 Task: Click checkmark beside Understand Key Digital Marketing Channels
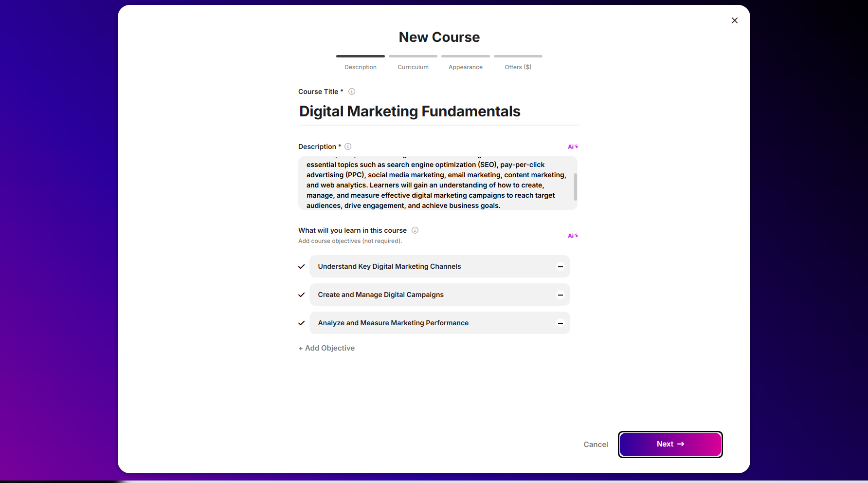(x=302, y=267)
